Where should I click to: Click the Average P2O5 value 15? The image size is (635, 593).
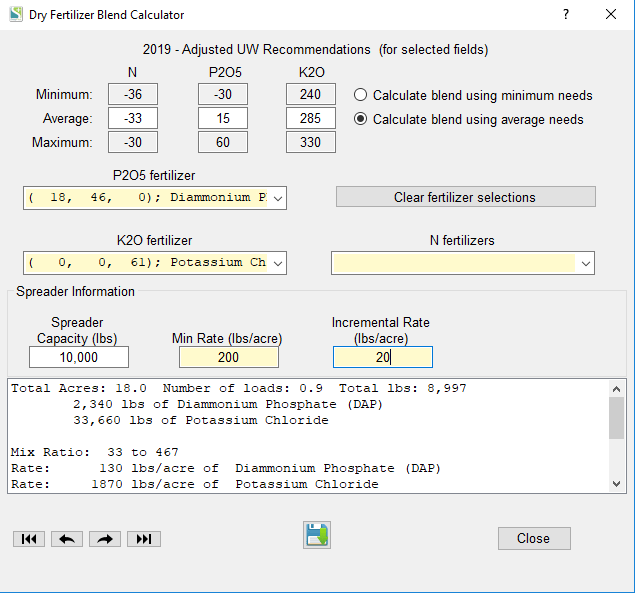(223, 118)
